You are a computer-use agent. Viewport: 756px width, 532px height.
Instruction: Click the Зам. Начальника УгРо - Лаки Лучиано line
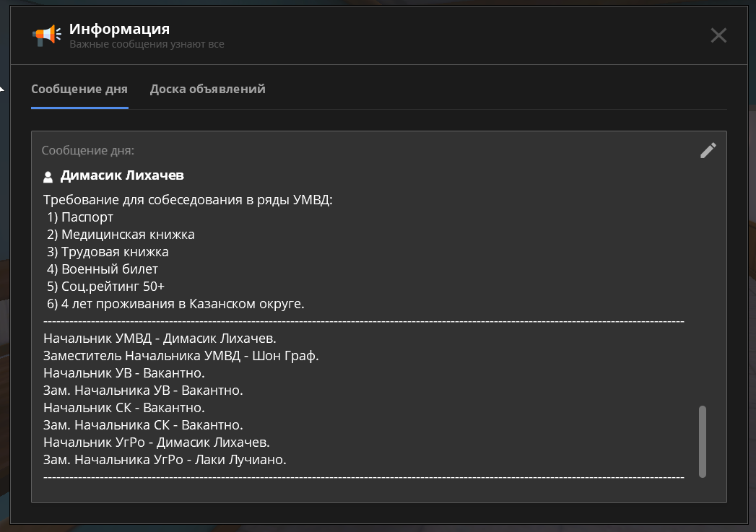coord(165,460)
